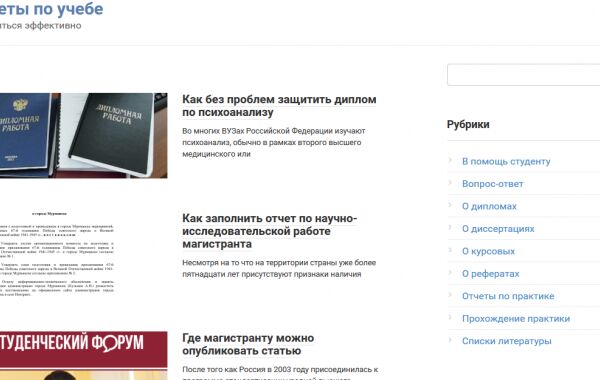
Task: Click the site title ending 'по учебе'
Action: coord(51,9)
